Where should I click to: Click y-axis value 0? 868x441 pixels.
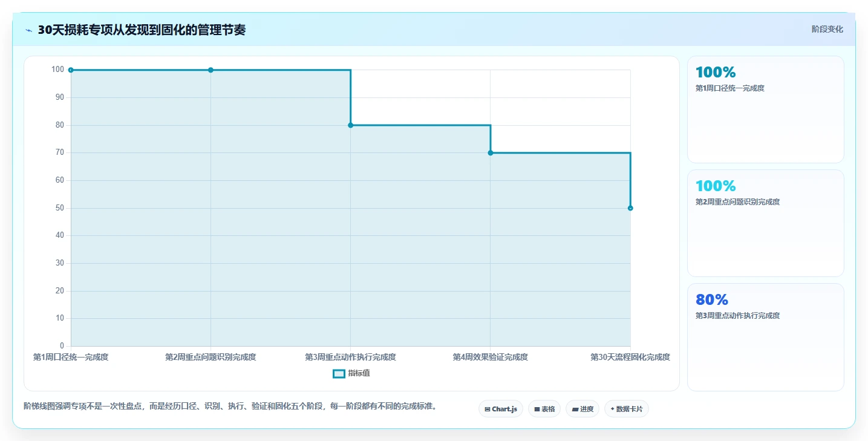pyautogui.click(x=62, y=346)
